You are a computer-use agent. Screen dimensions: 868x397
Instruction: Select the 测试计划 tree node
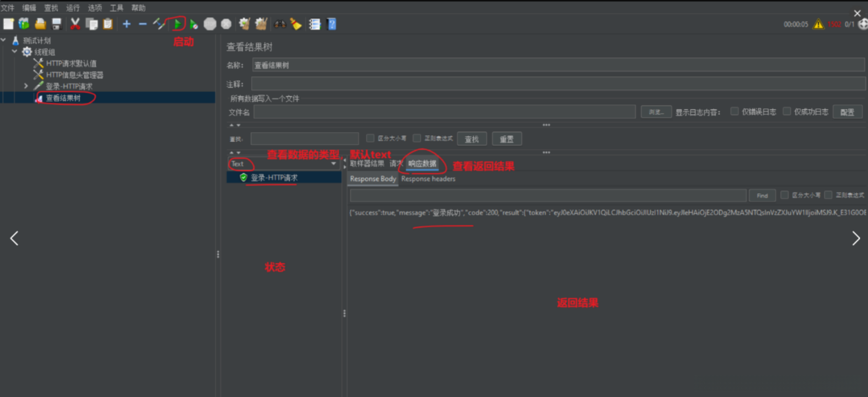tap(37, 41)
